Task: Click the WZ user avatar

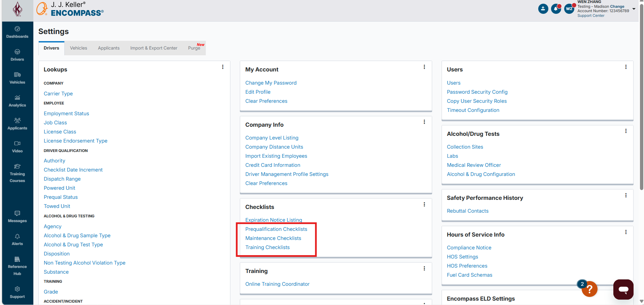Action: coord(569,9)
